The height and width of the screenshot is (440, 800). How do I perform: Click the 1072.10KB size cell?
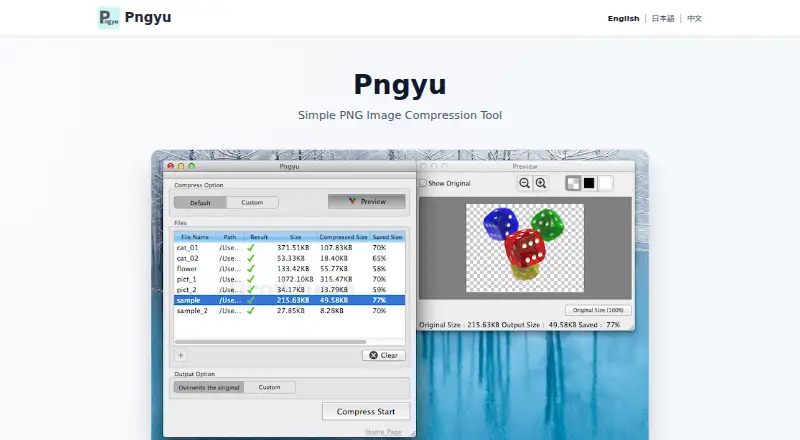pos(295,279)
